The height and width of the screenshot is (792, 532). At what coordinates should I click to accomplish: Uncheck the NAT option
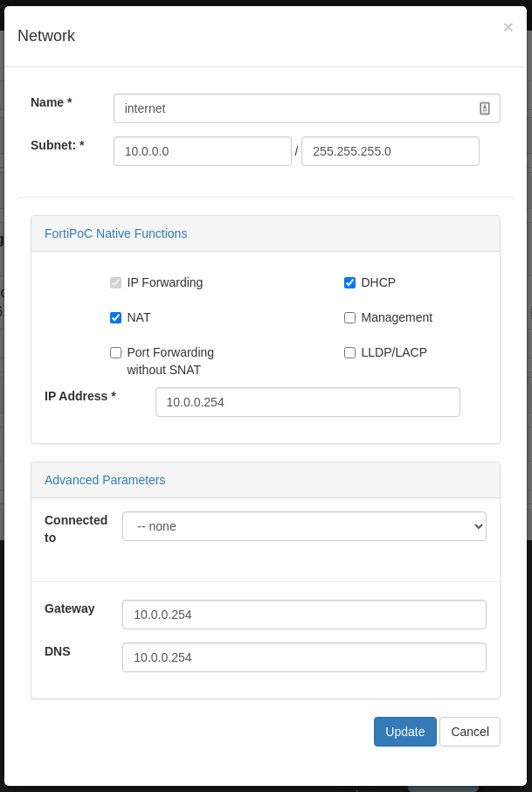coord(115,317)
